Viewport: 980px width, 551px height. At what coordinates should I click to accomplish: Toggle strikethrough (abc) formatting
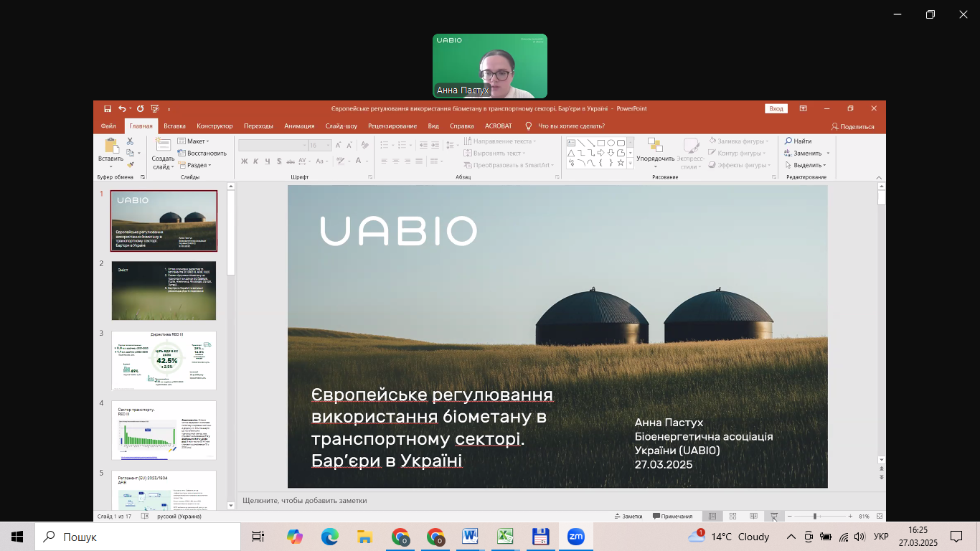click(x=291, y=161)
